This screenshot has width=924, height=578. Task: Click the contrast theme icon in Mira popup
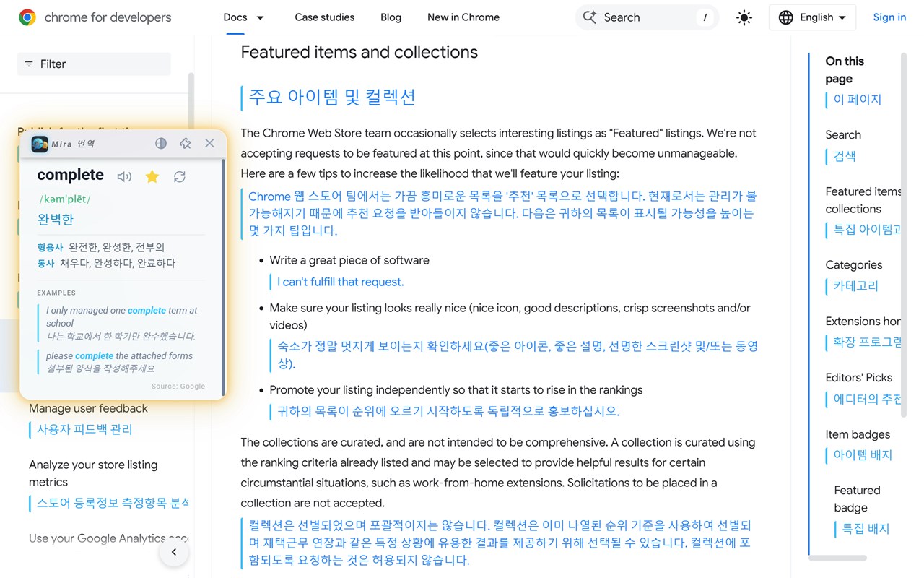[x=161, y=143]
